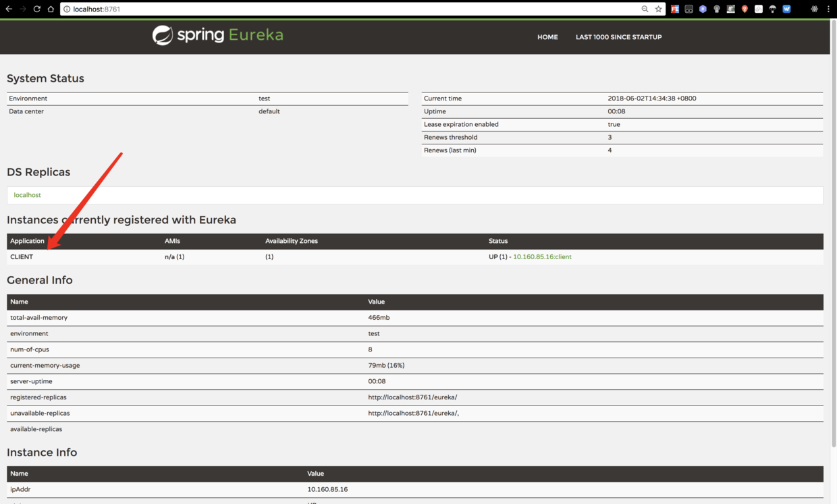Screen dimensions: 837x504
Task: Open LAST 1000 SINCE STARTUP page
Action: (618, 37)
